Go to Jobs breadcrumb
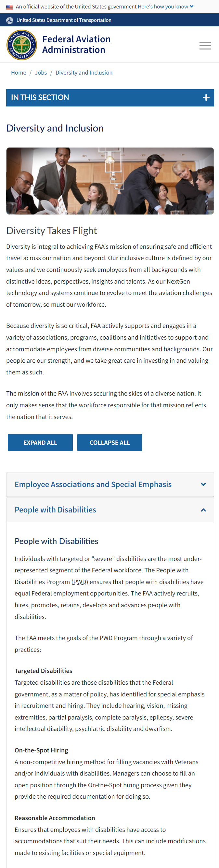Screen dimensions: 219x868 [41, 73]
